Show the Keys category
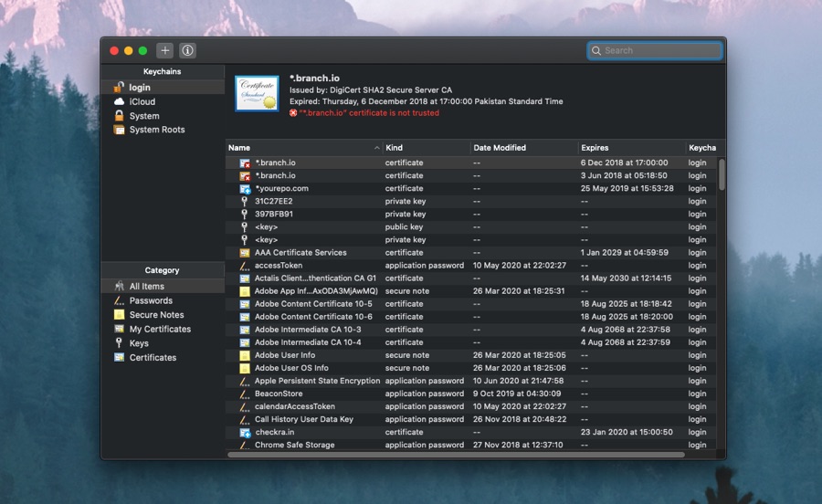This screenshot has width=822, height=504. 163,343
